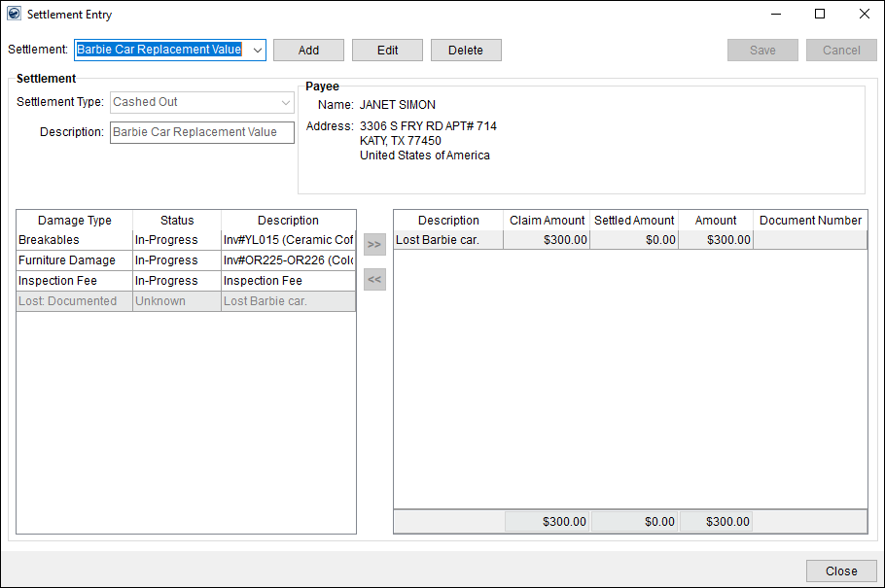Screen dimensions: 885x588
Task: Click the Delete button
Action: point(466,50)
